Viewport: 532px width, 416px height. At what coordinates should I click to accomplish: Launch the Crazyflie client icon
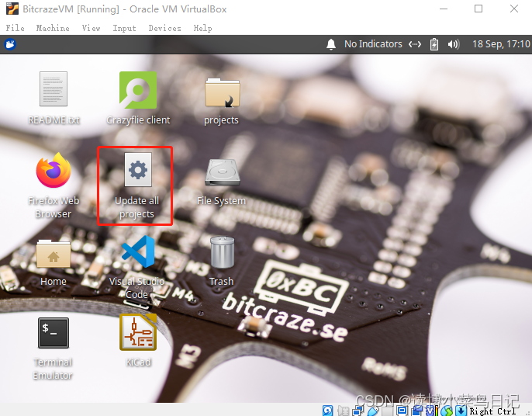[138, 90]
